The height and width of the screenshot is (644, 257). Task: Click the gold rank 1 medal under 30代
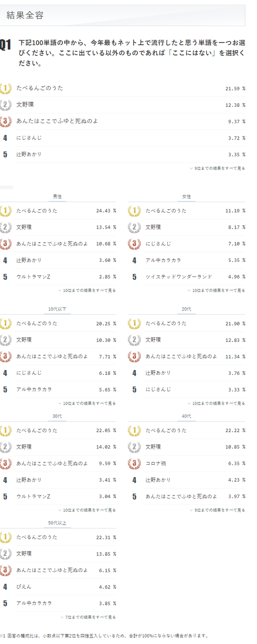(5, 430)
